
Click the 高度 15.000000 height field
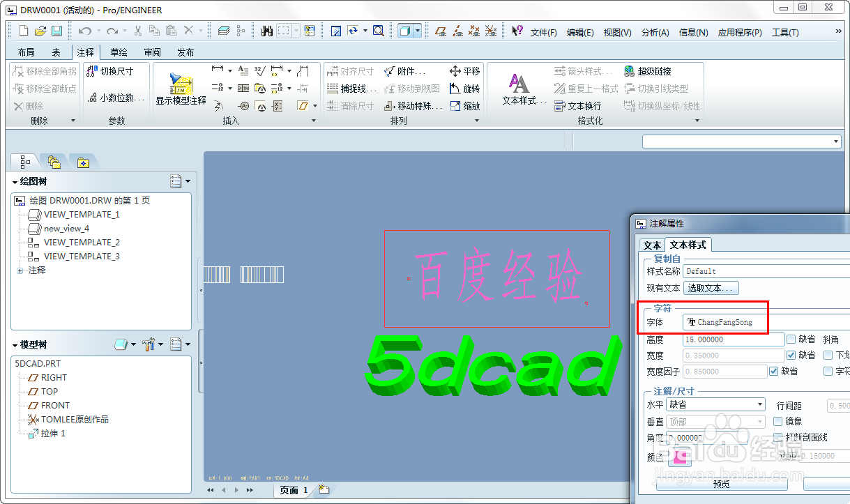734,339
